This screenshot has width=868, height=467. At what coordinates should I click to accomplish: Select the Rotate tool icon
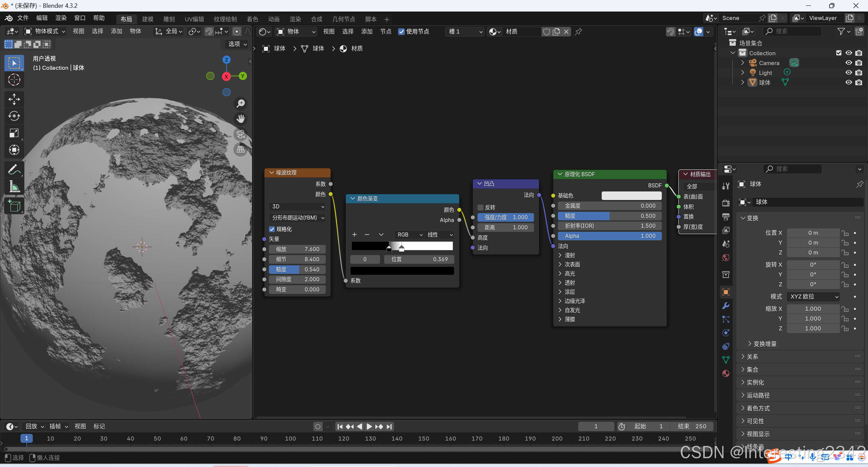14,116
